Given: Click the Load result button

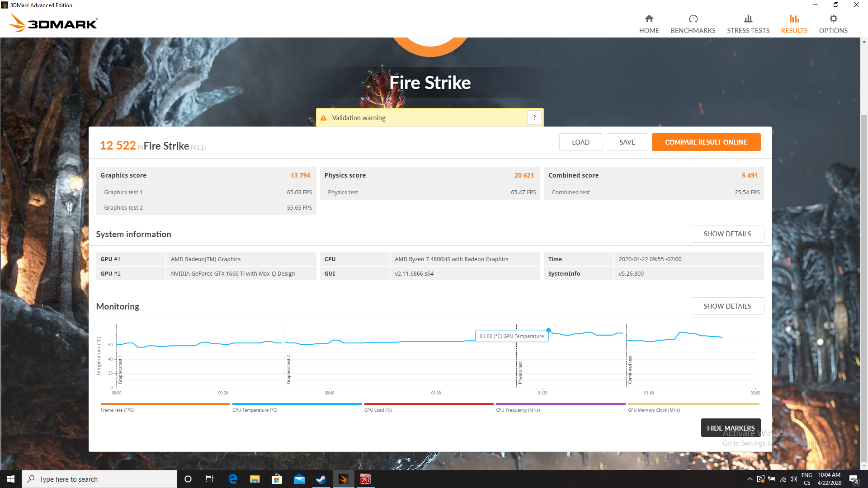Looking at the screenshot, I should [580, 142].
